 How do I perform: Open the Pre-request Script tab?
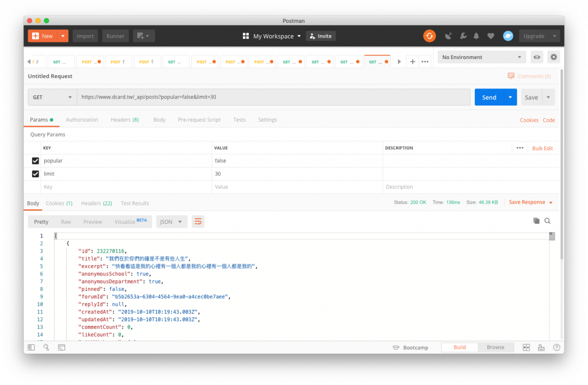pyautogui.click(x=199, y=120)
